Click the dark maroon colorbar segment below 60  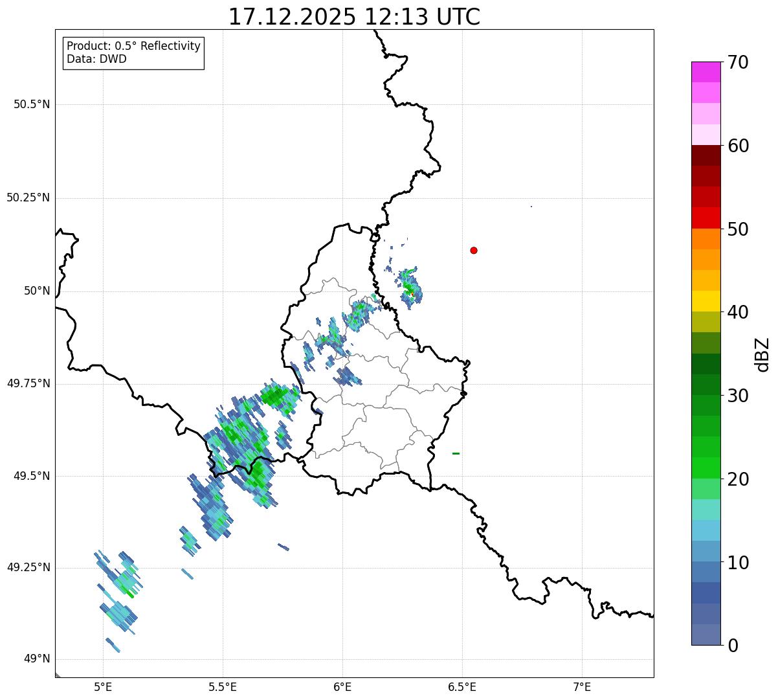click(706, 155)
